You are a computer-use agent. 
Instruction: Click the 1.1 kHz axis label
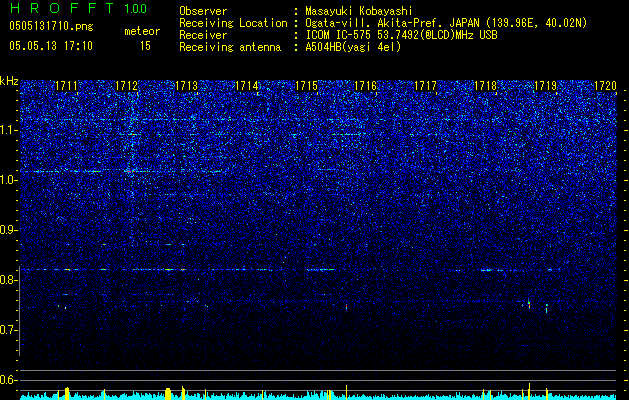(x=9, y=130)
